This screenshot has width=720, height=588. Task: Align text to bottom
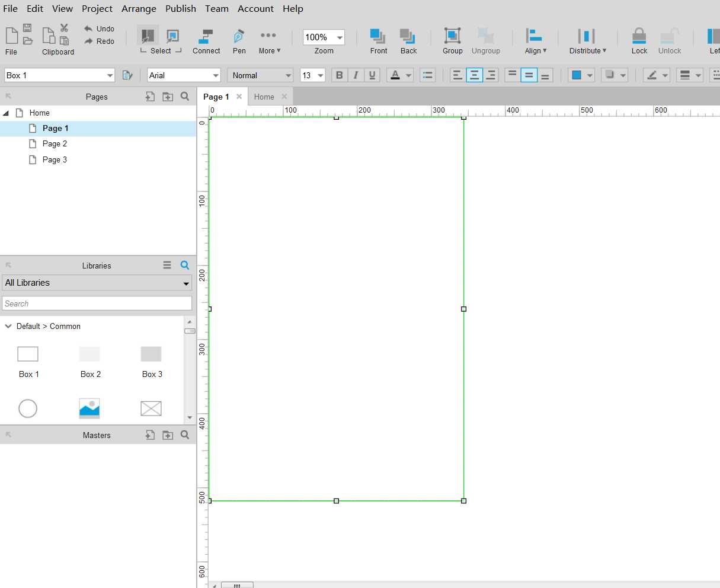point(545,75)
